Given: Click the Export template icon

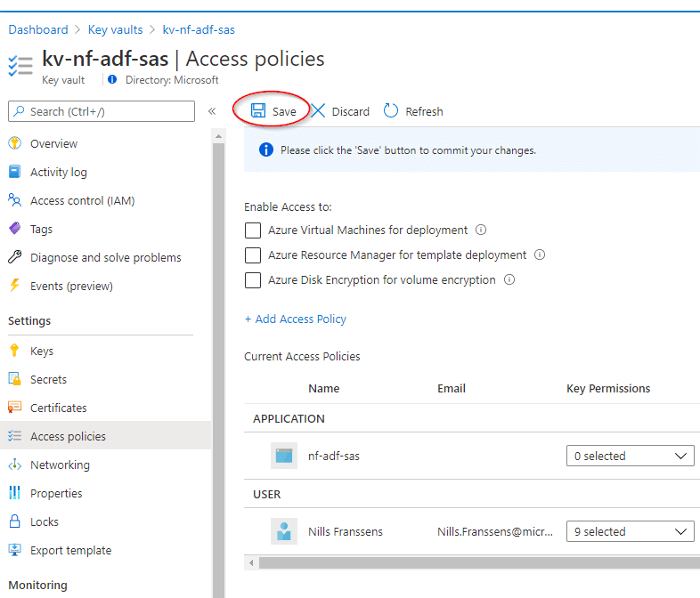Looking at the screenshot, I should click(x=15, y=549).
